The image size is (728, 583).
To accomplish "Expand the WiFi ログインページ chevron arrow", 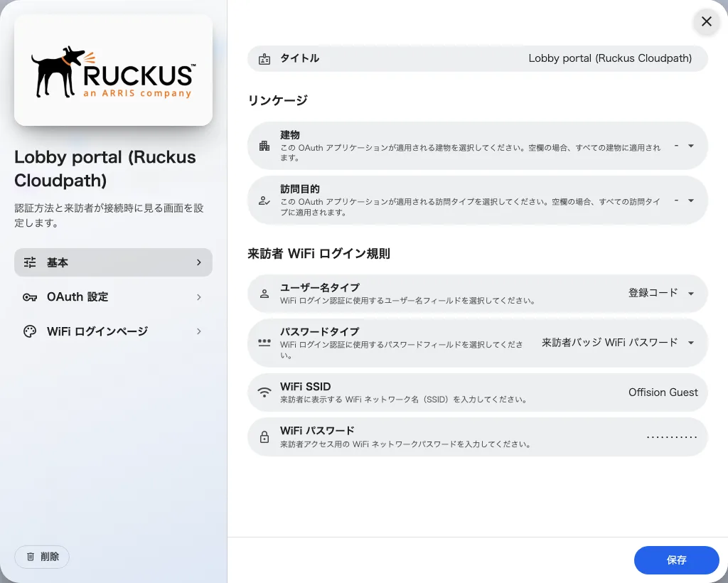I will [x=199, y=331].
